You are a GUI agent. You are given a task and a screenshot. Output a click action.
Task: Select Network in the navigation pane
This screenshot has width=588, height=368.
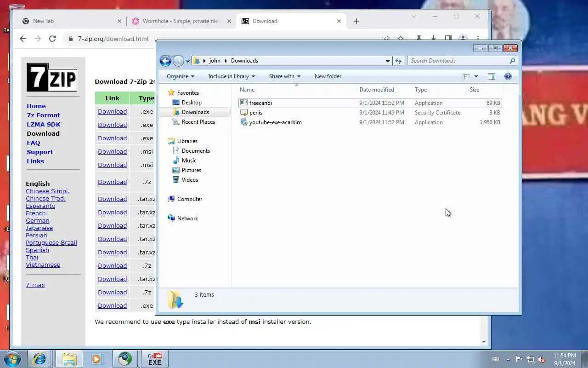187,218
